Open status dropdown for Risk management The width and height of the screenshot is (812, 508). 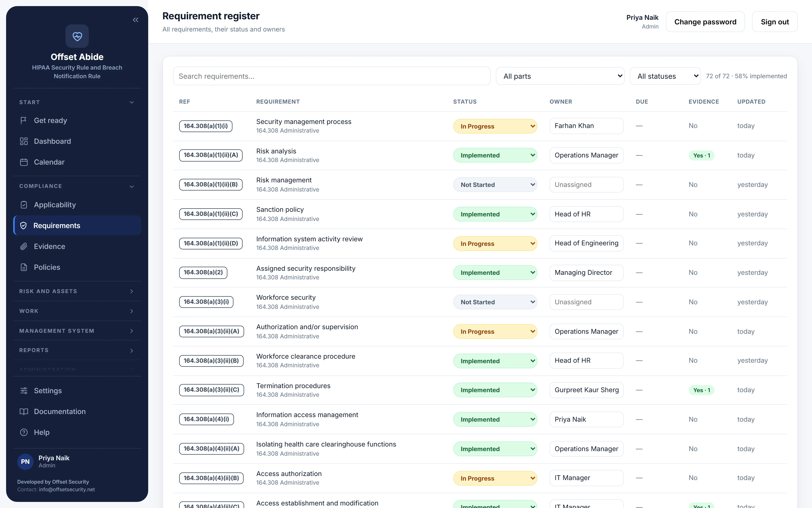coord(495,184)
